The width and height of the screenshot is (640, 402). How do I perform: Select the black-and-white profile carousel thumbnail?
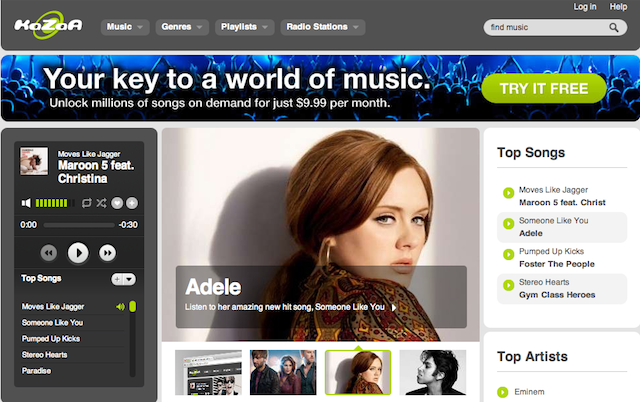[433, 372]
